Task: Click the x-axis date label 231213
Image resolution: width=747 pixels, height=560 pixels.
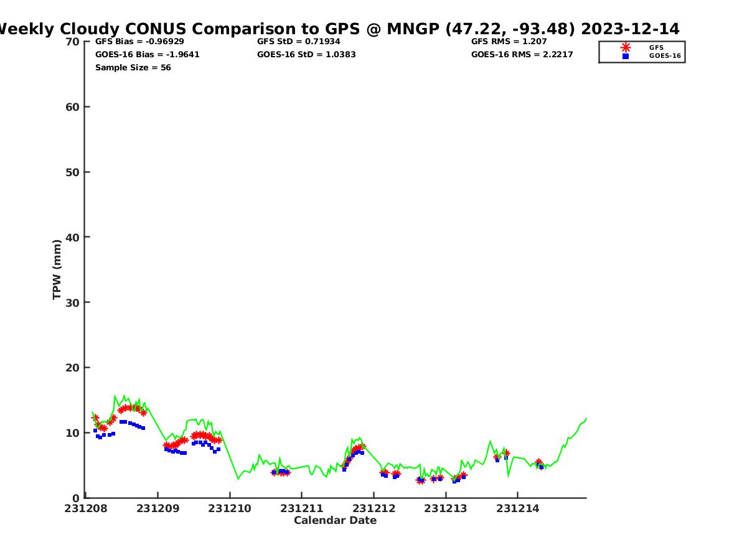Action: coord(446,508)
